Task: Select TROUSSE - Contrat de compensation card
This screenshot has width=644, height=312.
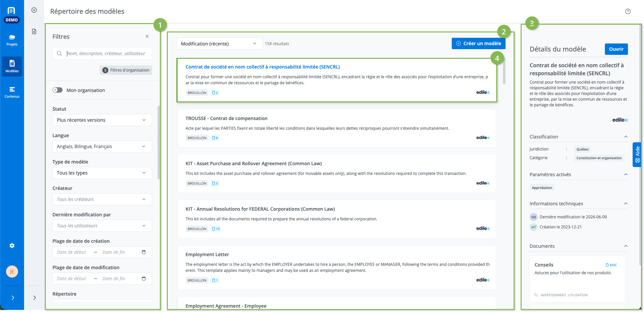Action: (x=336, y=128)
